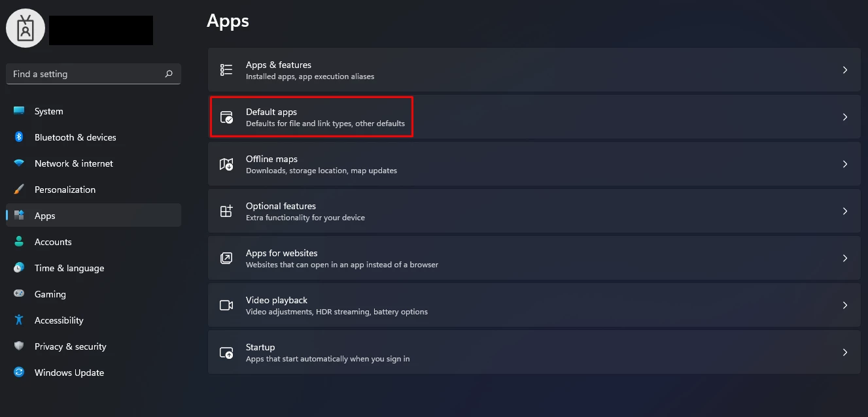Select Apps label in sidebar

[45, 216]
